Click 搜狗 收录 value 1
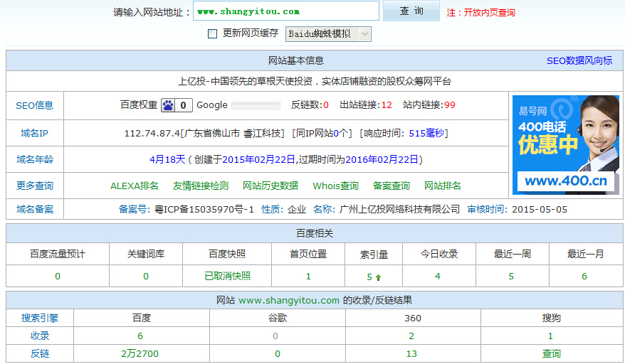625x364 pixels. point(550,336)
